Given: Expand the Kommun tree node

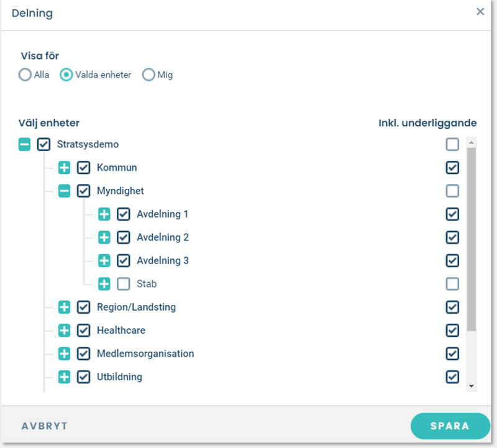Looking at the screenshot, I should click(64, 168).
